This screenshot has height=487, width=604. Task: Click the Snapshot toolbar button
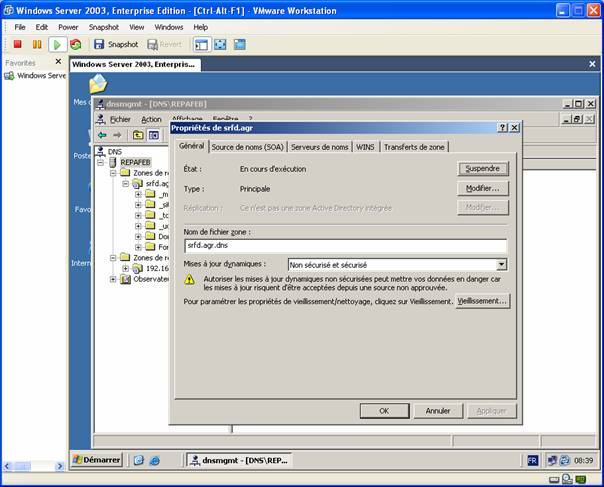click(x=116, y=44)
